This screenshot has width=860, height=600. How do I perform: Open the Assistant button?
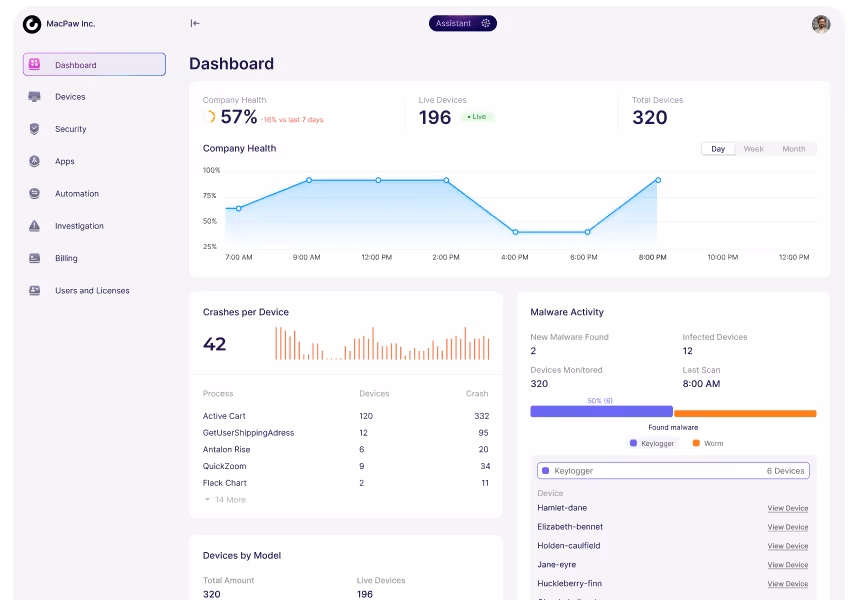tap(462, 23)
